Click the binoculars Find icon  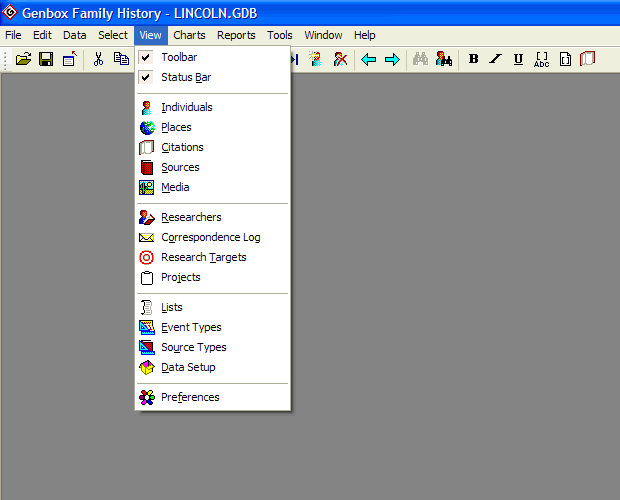click(x=421, y=59)
